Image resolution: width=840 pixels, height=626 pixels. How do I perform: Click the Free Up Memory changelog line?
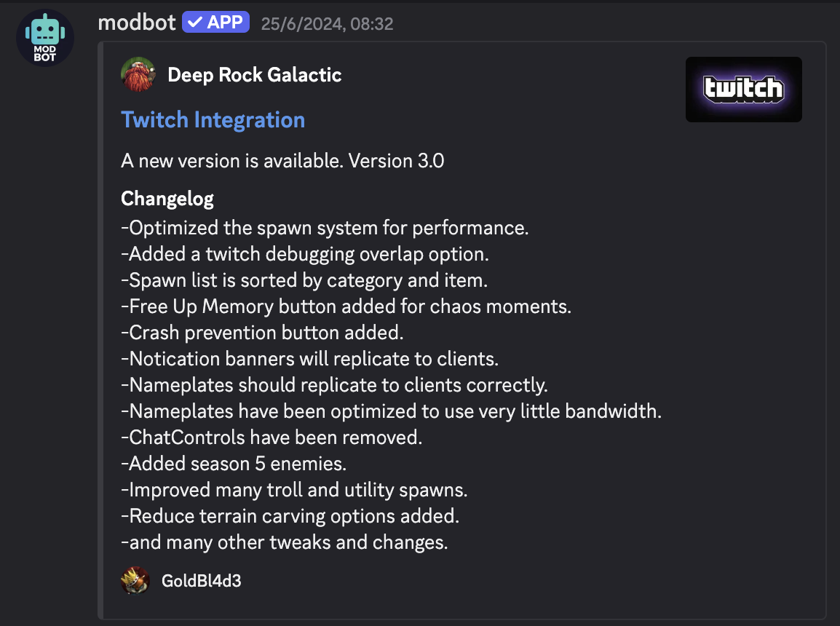tap(346, 306)
